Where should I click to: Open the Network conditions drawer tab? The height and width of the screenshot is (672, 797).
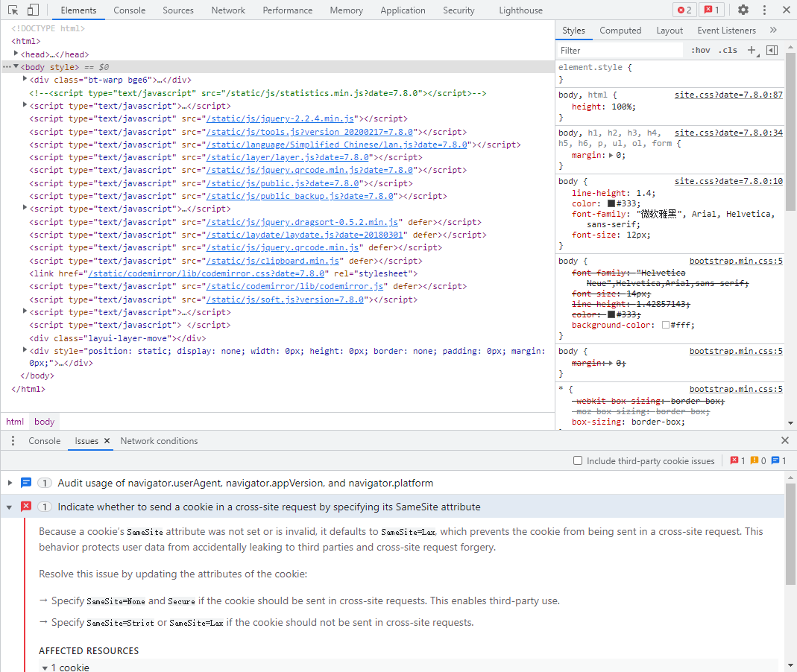[159, 441]
